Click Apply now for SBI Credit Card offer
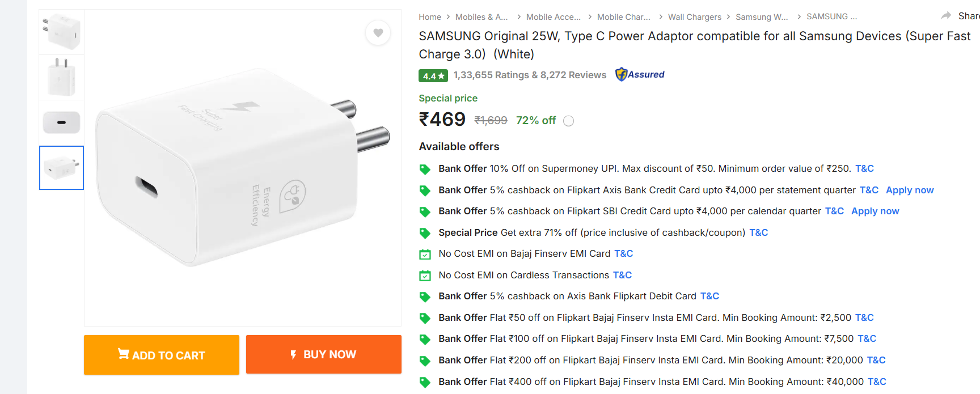Image resolution: width=980 pixels, height=394 pixels. click(x=875, y=211)
